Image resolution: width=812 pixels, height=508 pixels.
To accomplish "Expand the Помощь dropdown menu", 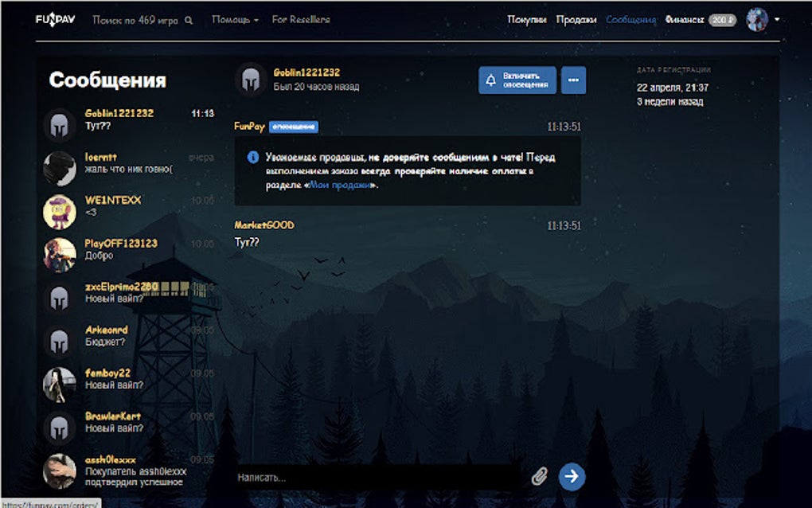I will pos(230,19).
